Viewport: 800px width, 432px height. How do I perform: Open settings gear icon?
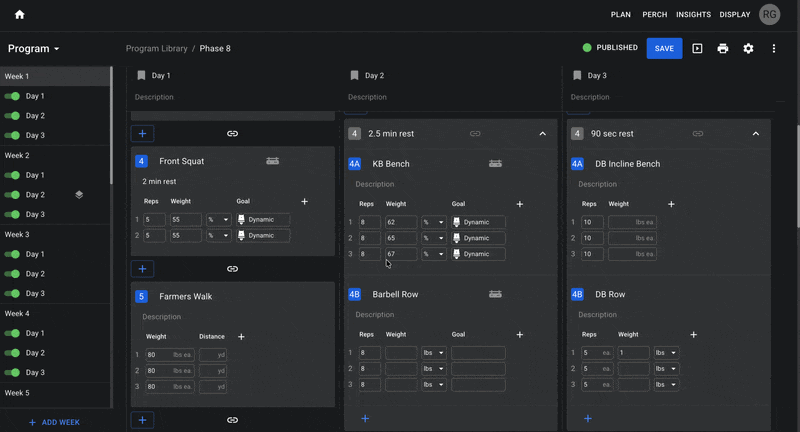(x=748, y=48)
